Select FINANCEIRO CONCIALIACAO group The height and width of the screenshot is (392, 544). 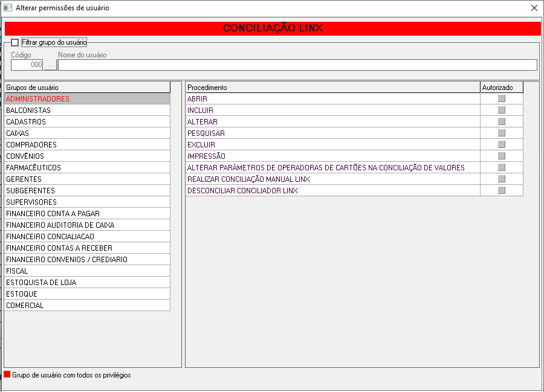87,236
